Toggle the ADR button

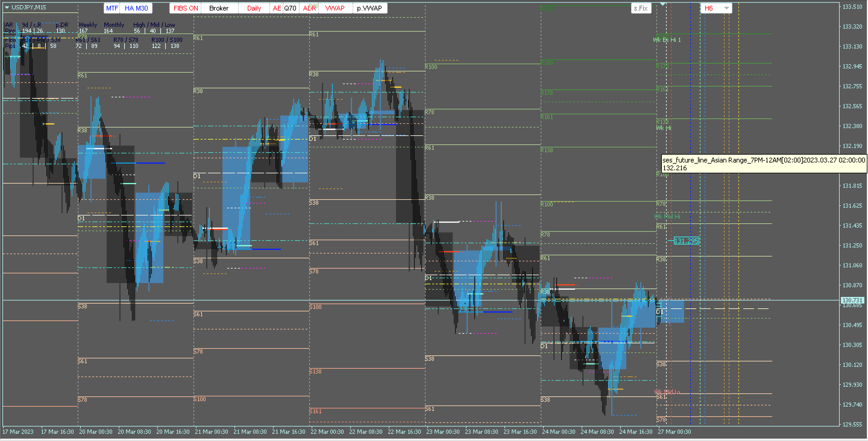309,8
